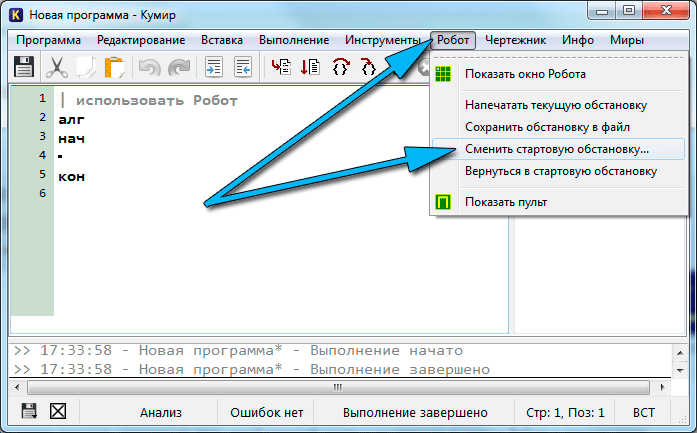Viewport: 697px width, 433px height.
Task: Click the log scrollbar down arrow
Action: [680, 370]
